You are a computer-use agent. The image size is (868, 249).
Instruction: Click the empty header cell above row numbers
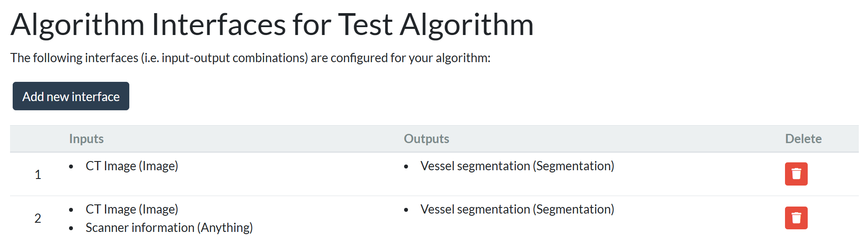tap(38, 139)
